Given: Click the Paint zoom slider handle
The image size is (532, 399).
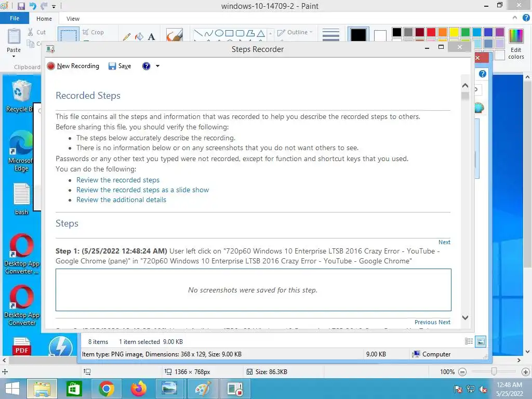Looking at the screenshot, I should tap(494, 371).
